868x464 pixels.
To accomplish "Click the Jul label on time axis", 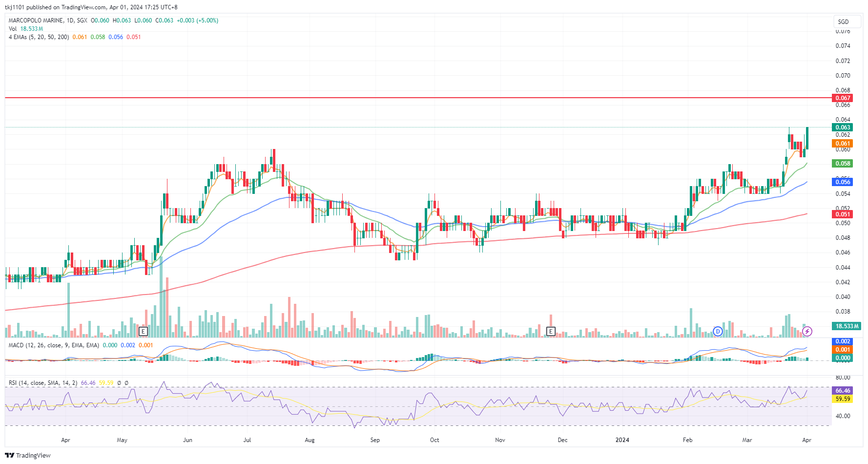I will pyautogui.click(x=247, y=440).
